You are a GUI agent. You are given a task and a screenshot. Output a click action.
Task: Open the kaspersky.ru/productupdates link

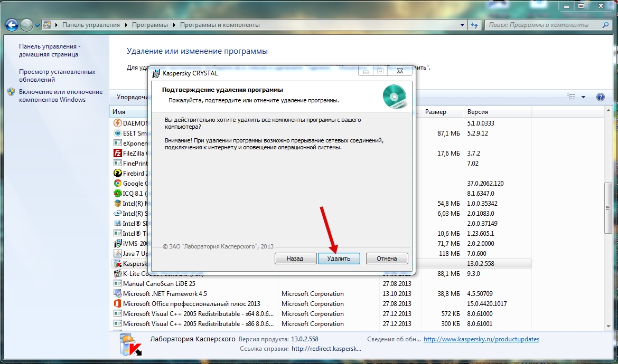click(481, 339)
